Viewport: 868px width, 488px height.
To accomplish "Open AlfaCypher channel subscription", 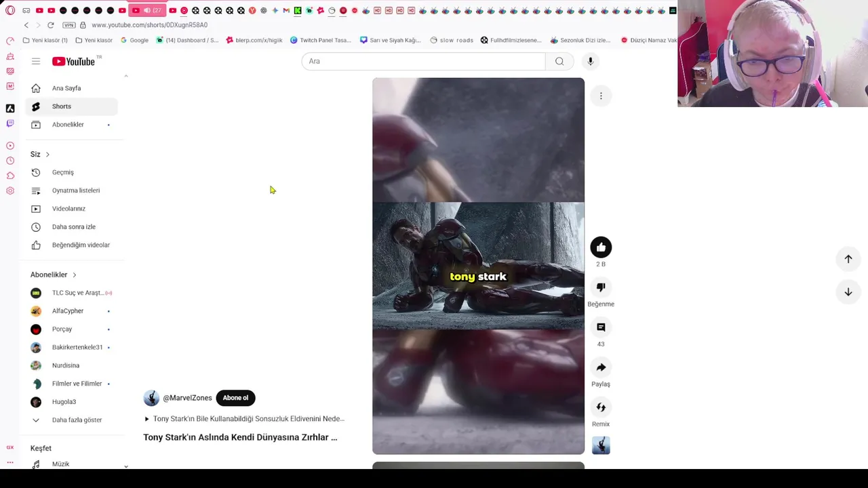I will pos(71,311).
